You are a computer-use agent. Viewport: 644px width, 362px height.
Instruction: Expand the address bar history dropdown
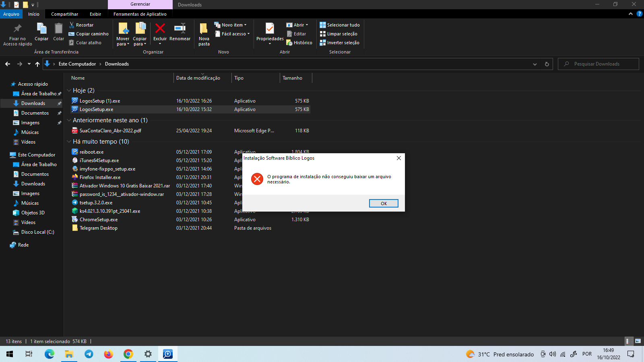[x=535, y=64]
